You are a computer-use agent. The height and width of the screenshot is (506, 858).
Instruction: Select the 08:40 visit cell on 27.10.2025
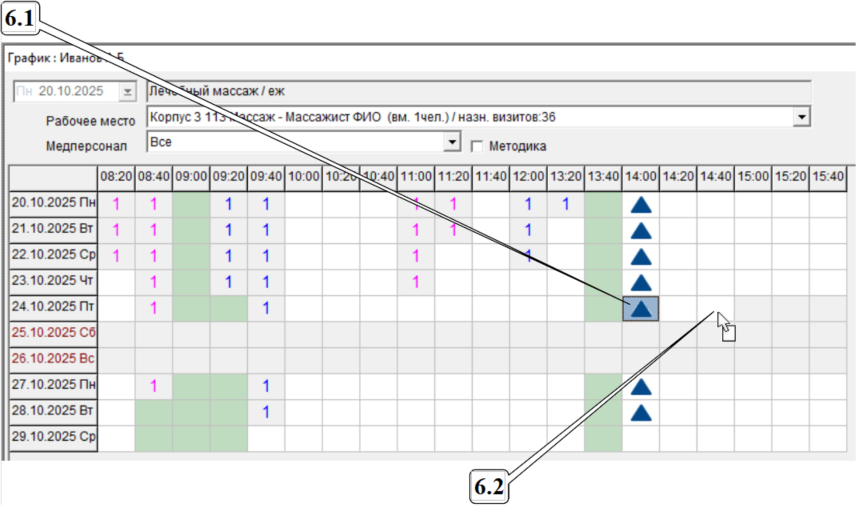tap(154, 386)
